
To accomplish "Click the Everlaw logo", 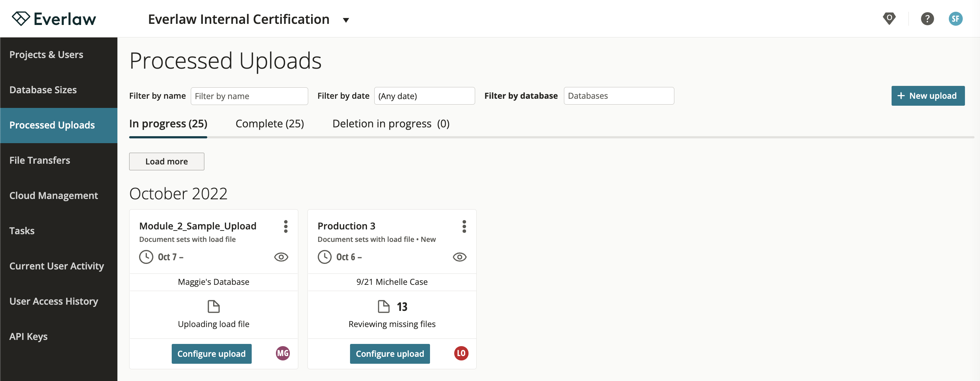I will click(54, 19).
